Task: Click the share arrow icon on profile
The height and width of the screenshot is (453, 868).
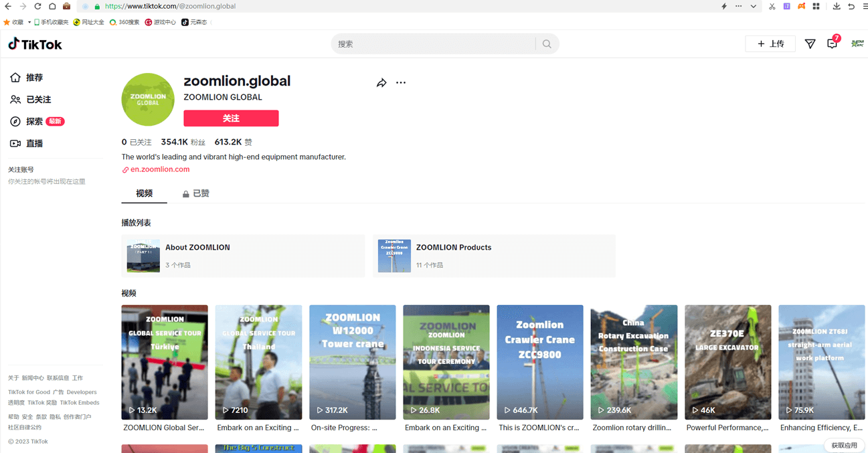Action: 381,83
